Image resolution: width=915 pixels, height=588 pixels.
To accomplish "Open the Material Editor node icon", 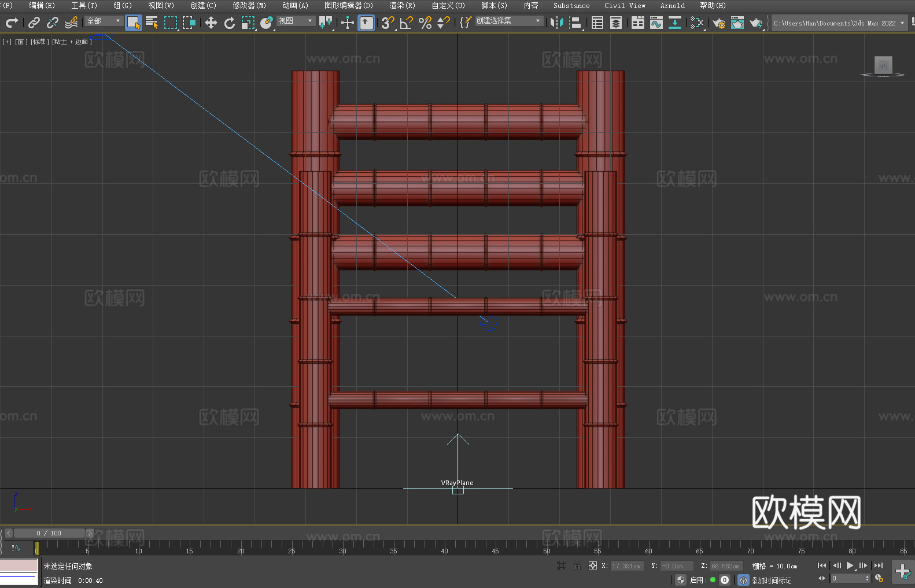I will (x=697, y=23).
